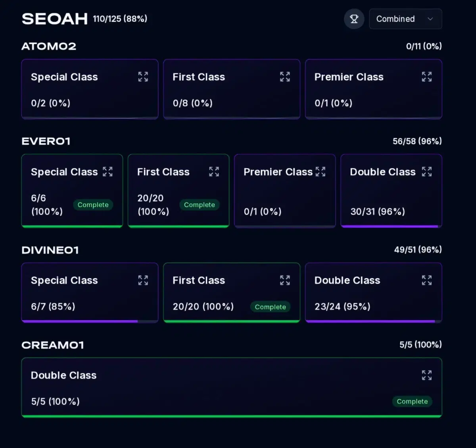Expand DIVINE01 Special Class card
This screenshot has width=476, height=448.
pyautogui.click(x=143, y=280)
